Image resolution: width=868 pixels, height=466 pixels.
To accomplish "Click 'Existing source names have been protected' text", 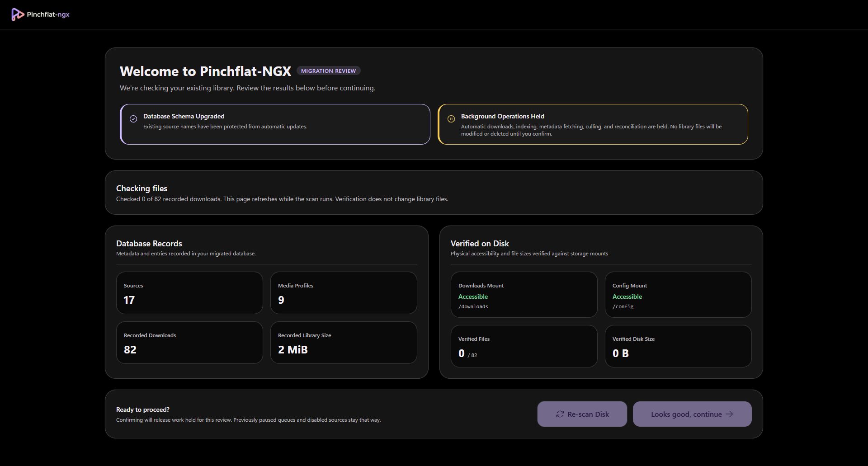I will click(225, 127).
